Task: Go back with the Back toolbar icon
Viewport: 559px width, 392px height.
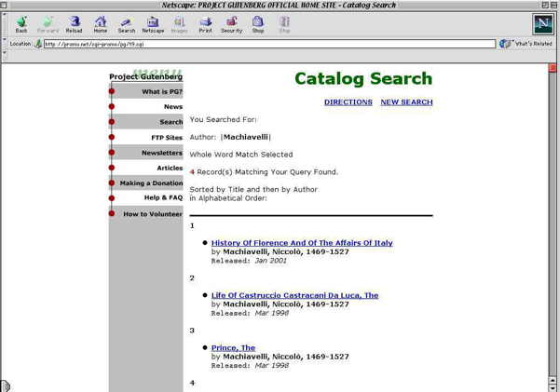Action: (21, 24)
